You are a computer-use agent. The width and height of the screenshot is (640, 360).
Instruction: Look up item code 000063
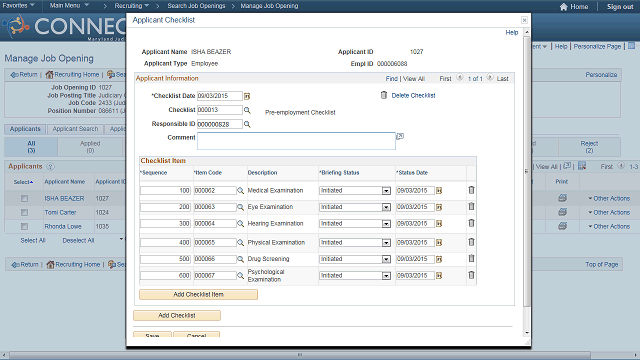(x=240, y=207)
